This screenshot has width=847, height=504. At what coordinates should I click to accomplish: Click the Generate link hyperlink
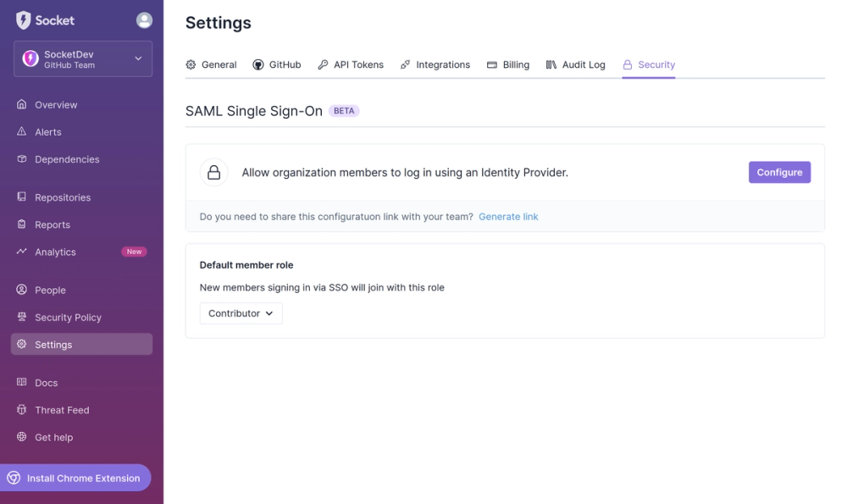508,216
